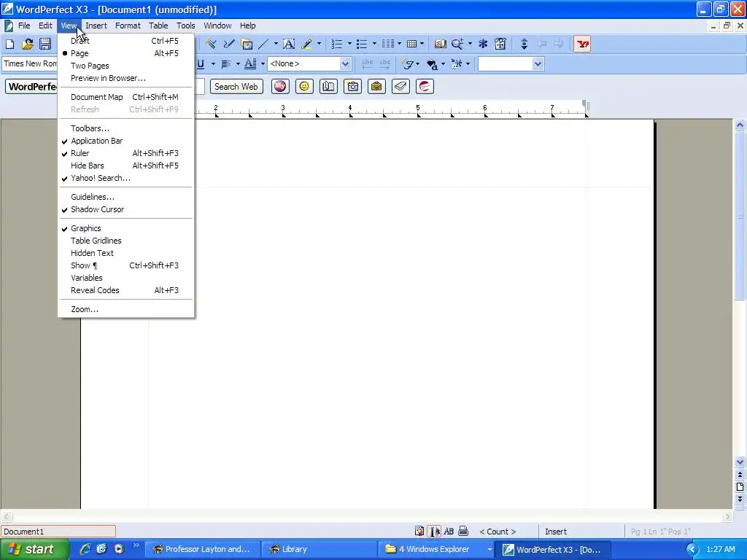Click the Columns icon

click(388, 44)
